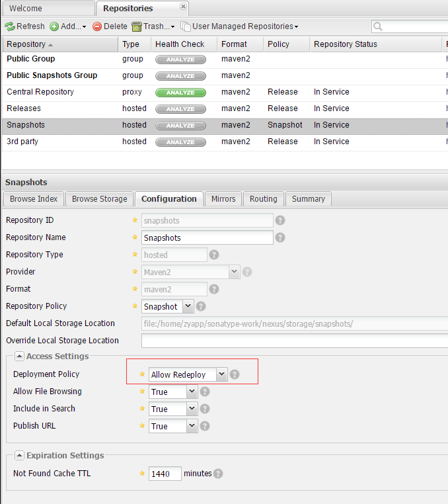Screen dimensions: 448x504
Task: Click Analyze button for Public Group
Action: 180,60
